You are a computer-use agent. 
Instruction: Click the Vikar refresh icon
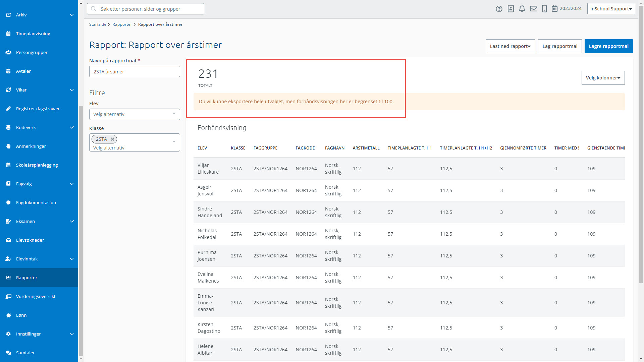pyautogui.click(x=8, y=90)
